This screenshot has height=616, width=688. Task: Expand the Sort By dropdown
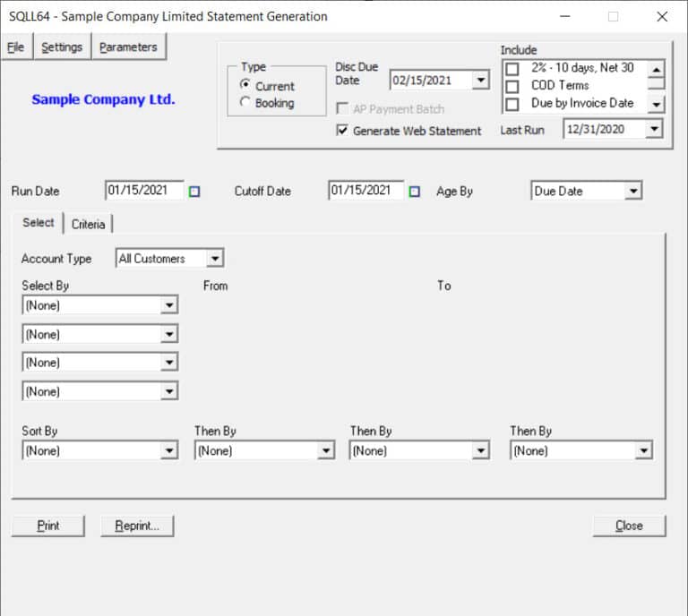point(169,451)
